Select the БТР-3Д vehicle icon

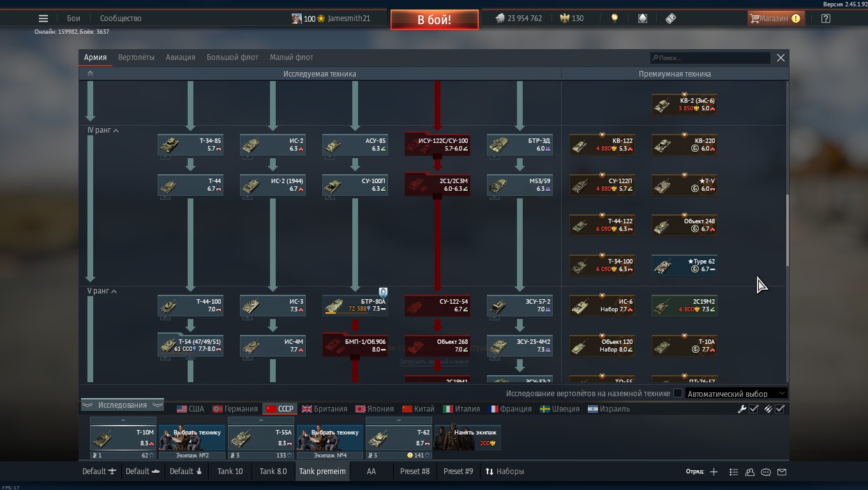click(x=498, y=145)
